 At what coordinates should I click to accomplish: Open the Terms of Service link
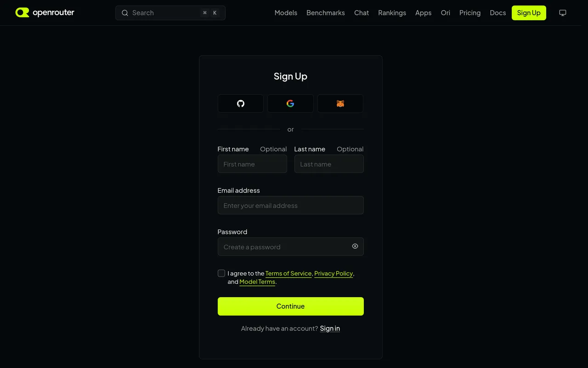tap(288, 273)
